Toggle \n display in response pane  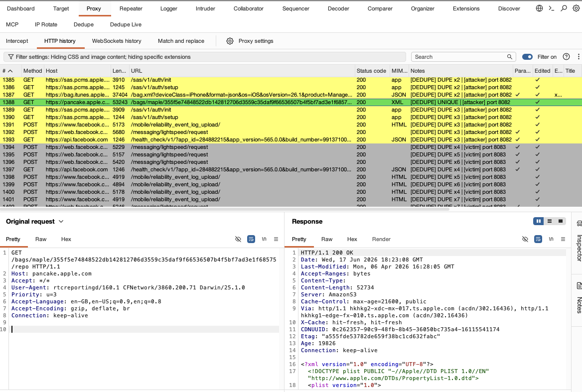pyautogui.click(x=551, y=239)
